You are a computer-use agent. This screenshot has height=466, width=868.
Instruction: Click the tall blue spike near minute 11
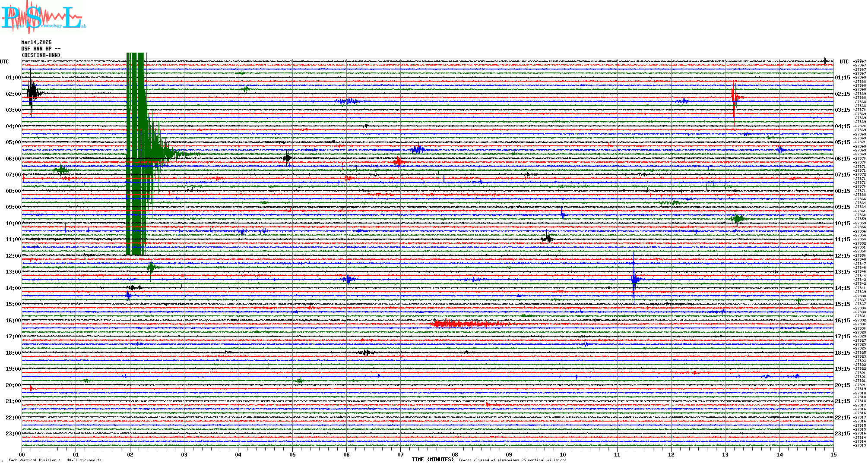pos(634,279)
